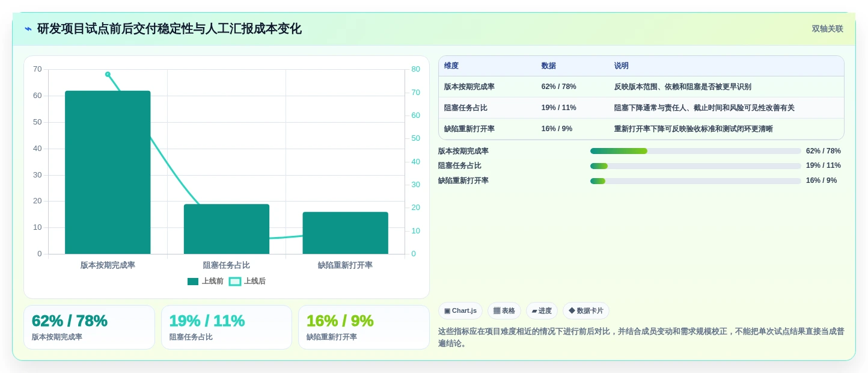The width and height of the screenshot is (868, 373).
Task: Toggle the 上线后 legend swatch
Action: click(x=235, y=282)
